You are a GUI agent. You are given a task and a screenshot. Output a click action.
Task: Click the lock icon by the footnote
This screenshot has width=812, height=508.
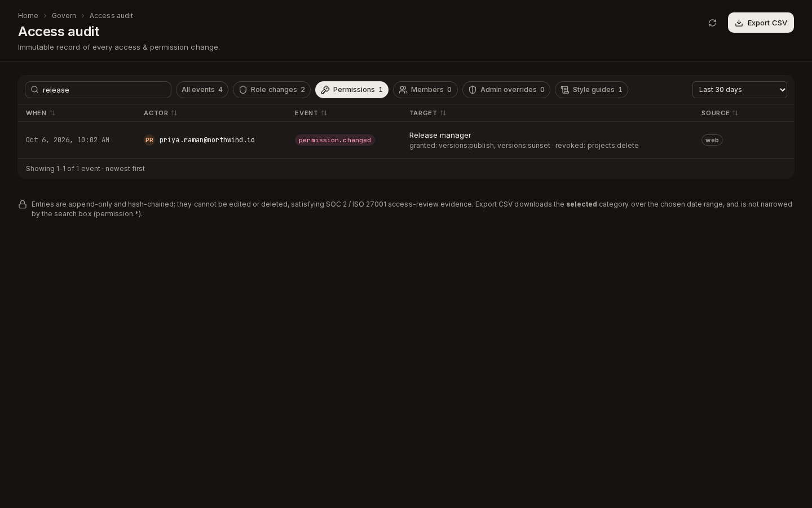pos(23,204)
